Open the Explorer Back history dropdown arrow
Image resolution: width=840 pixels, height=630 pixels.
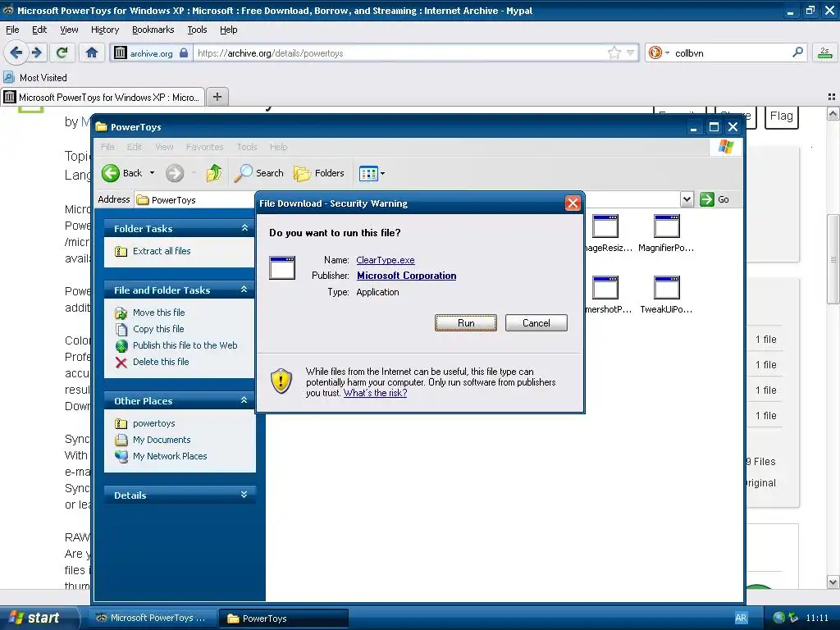pyautogui.click(x=152, y=173)
